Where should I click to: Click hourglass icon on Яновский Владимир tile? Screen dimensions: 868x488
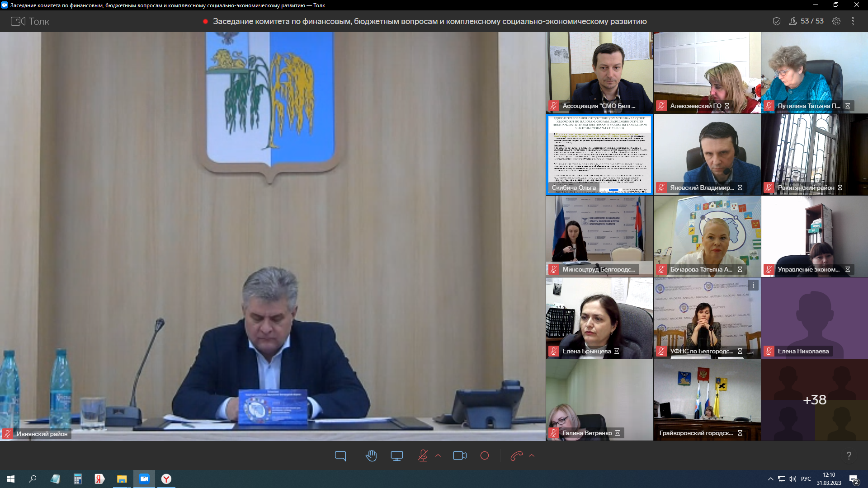[740, 188]
